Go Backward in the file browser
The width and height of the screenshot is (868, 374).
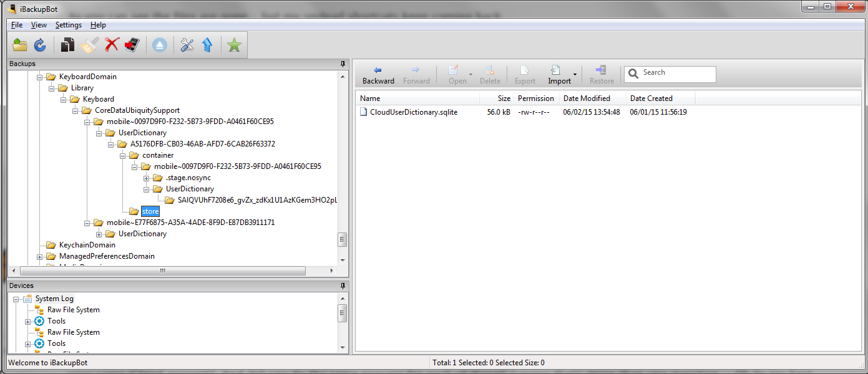click(x=378, y=75)
